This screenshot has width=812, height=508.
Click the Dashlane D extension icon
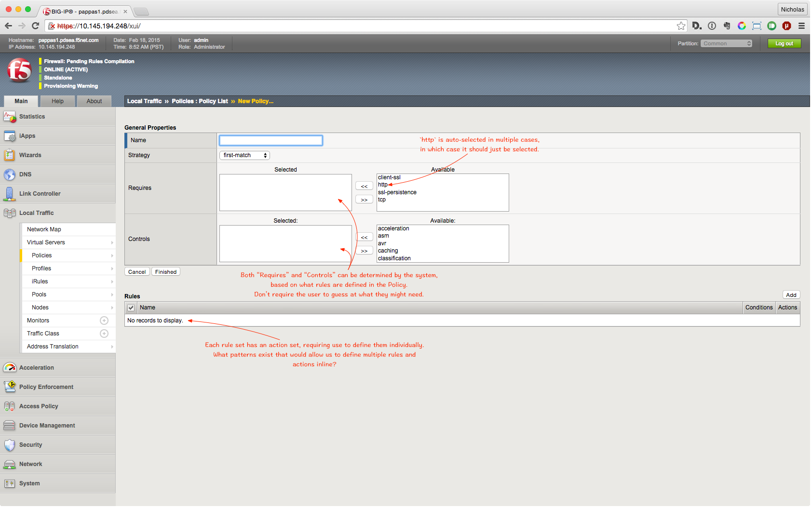(697, 26)
